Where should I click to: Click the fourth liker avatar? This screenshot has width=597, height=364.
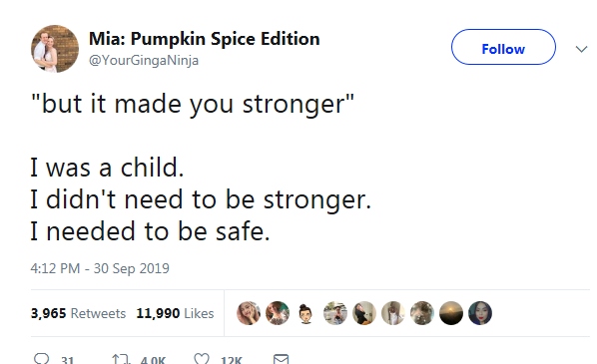(x=335, y=313)
